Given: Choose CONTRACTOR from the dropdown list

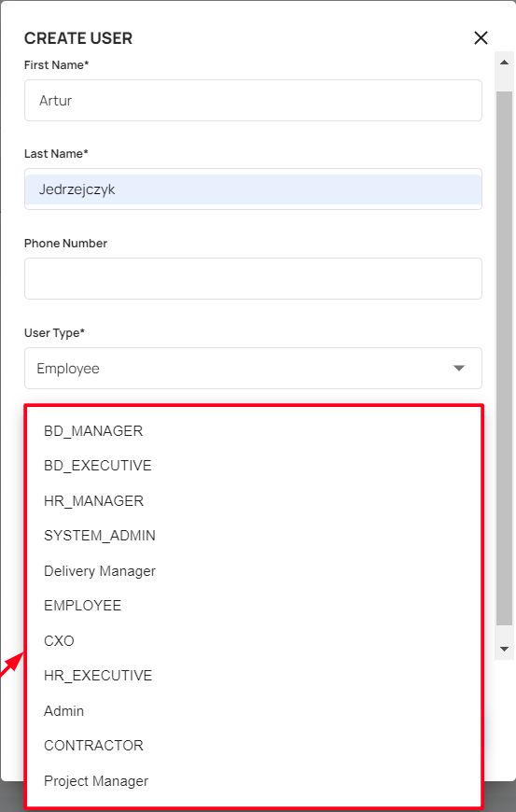Looking at the screenshot, I should 254,745.
